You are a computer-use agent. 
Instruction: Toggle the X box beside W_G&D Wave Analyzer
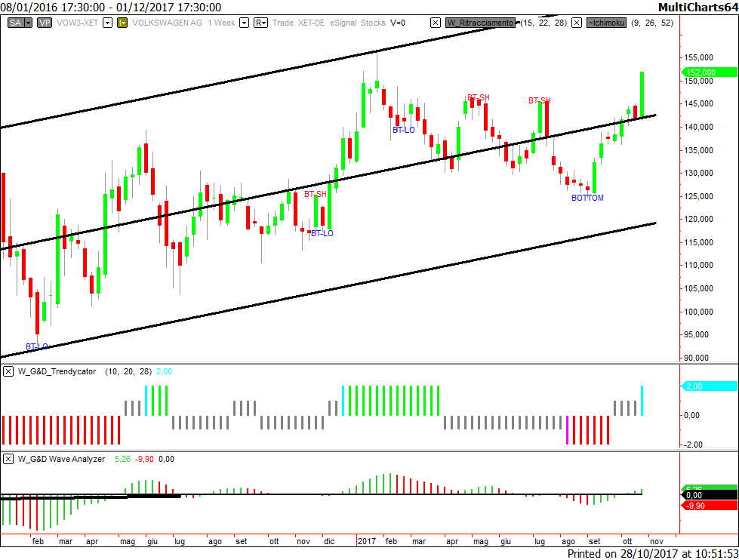pyautogui.click(x=8, y=459)
